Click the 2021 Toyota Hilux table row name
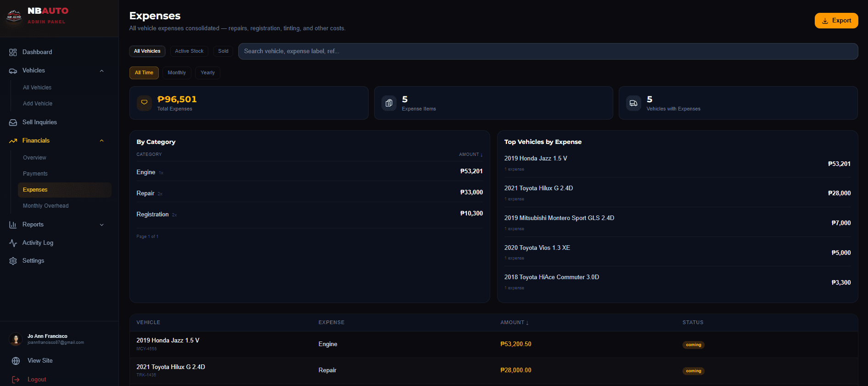Viewport: 868px width, 386px height. pos(171,367)
